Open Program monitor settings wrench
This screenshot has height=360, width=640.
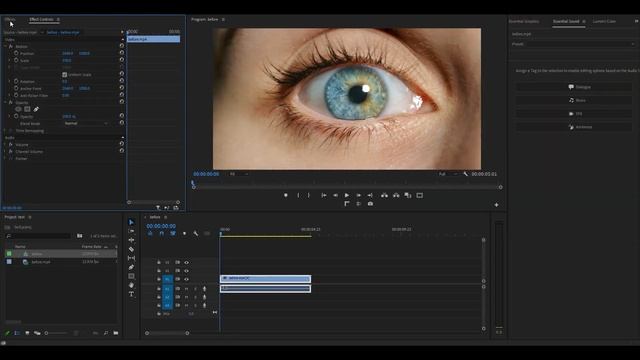pyautogui.click(x=465, y=174)
